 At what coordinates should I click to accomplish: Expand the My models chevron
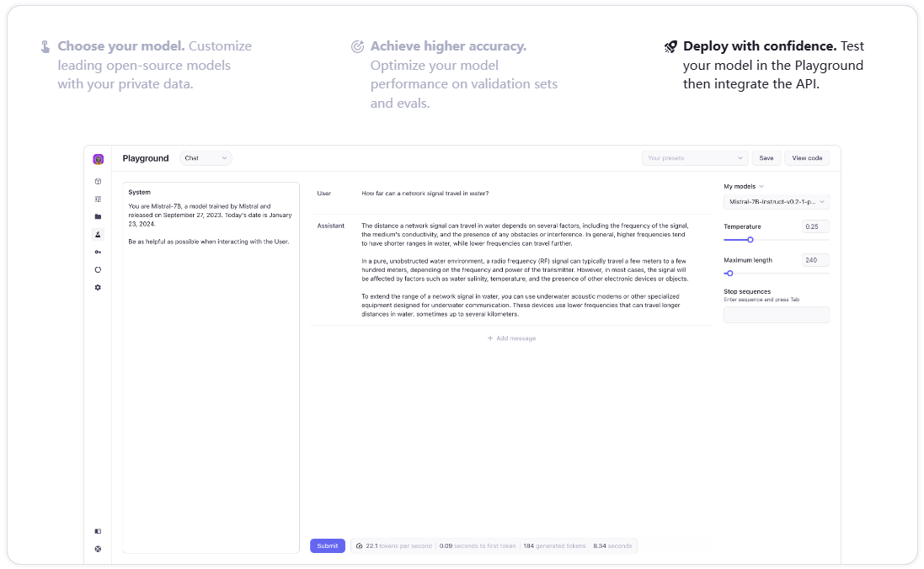click(x=761, y=186)
